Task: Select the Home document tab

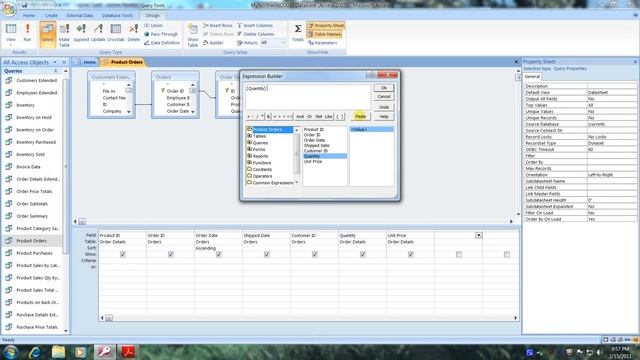Action: tap(86, 62)
